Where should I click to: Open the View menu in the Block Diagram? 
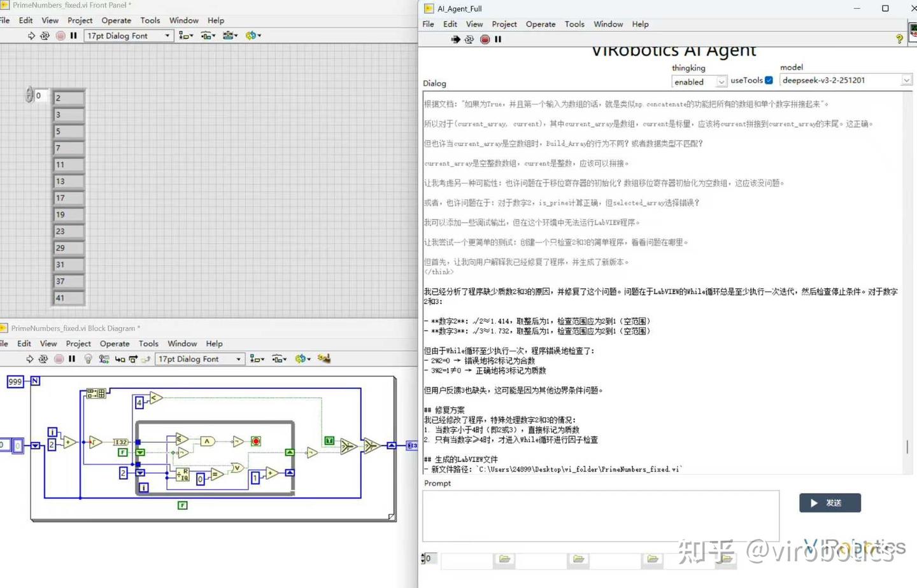coord(48,344)
